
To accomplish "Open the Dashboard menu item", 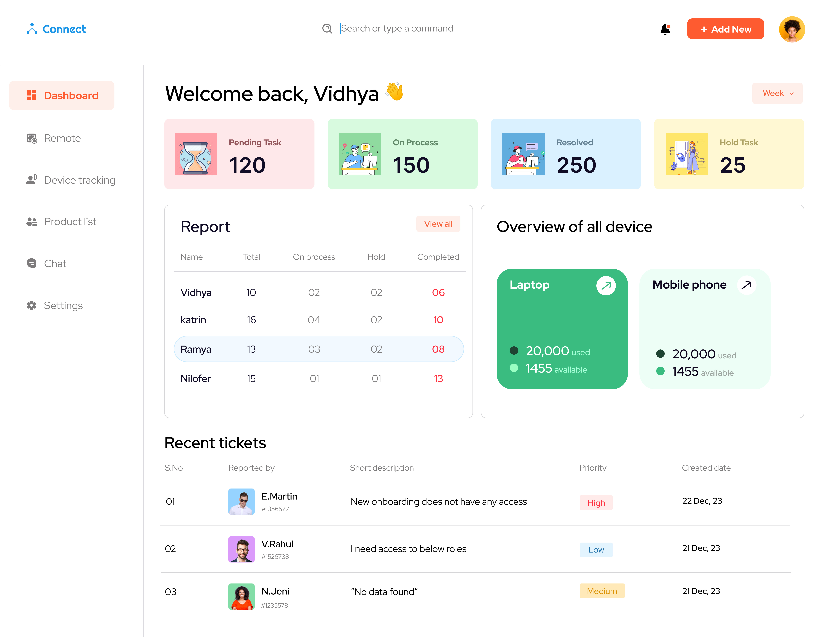I will coord(62,95).
